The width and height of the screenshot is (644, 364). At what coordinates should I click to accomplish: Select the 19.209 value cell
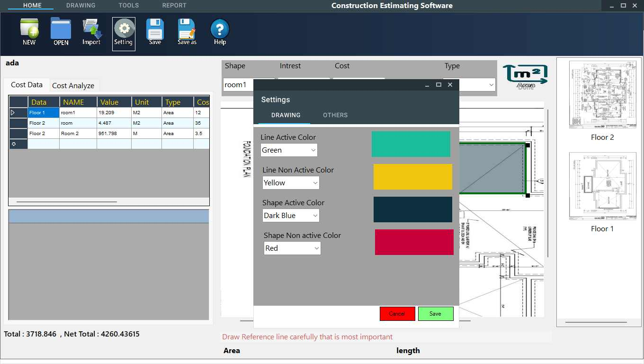pos(114,113)
